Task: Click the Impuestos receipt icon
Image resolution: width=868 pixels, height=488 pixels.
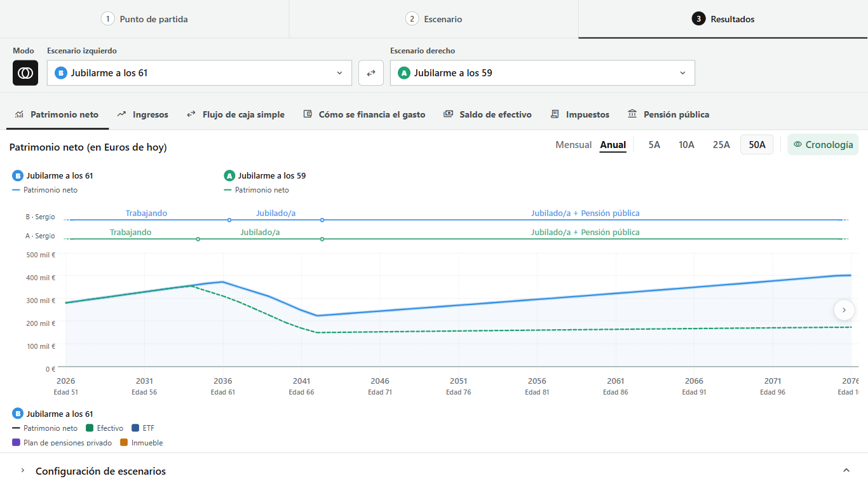Action: pos(555,114)
